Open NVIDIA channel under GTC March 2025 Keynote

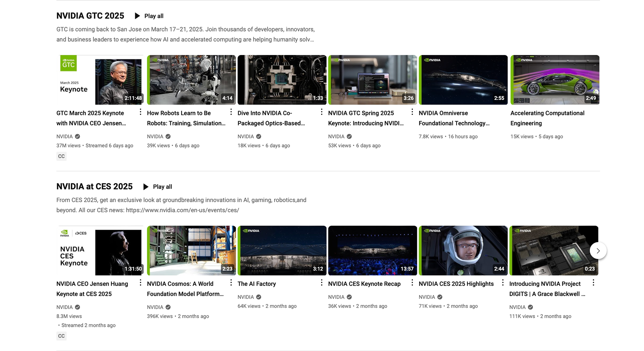click(64, 136)
